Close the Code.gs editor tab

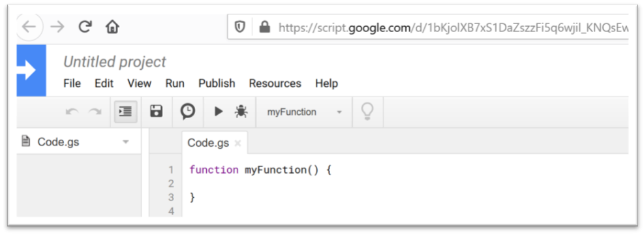pos(238,143)
